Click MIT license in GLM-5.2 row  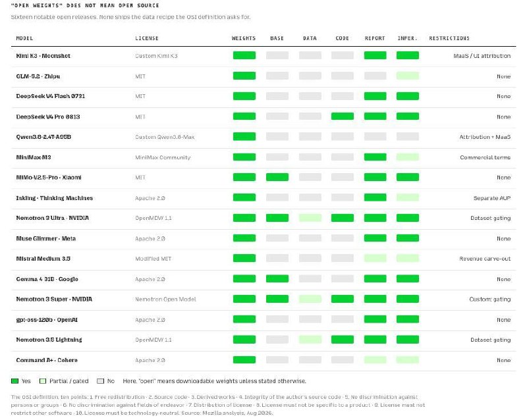140,76
